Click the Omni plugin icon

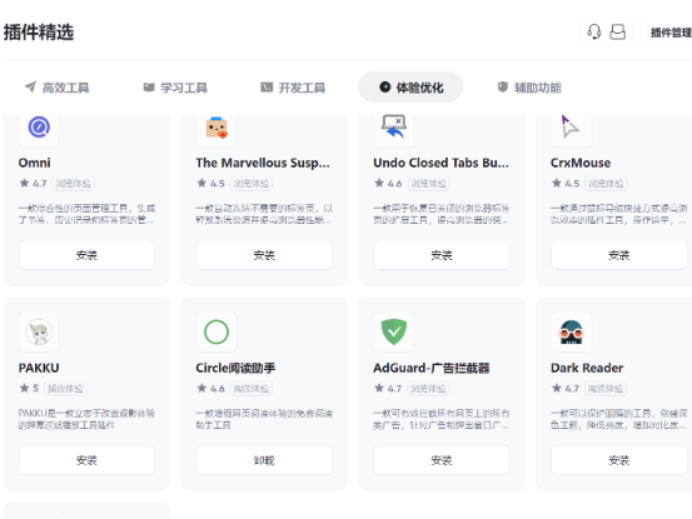[39, 128]
